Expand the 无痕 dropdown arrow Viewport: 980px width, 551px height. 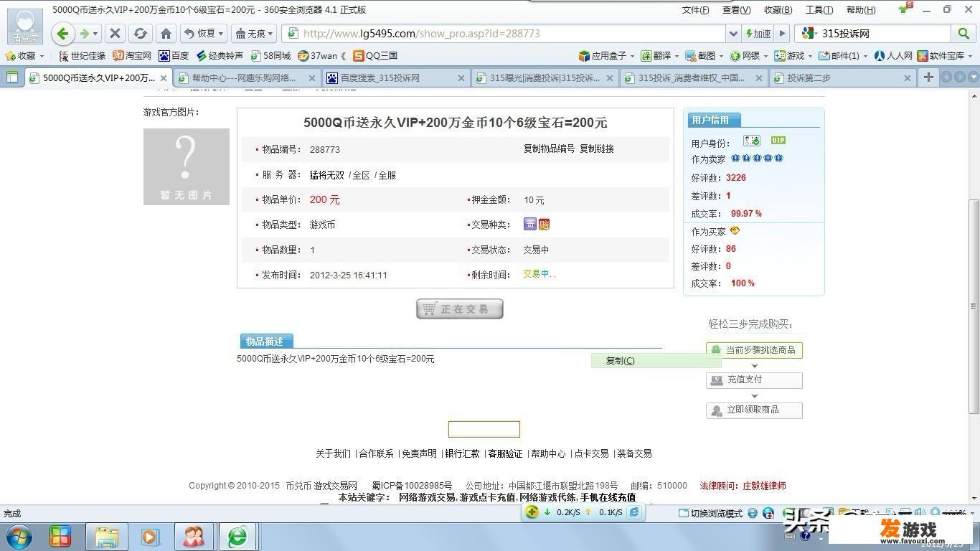pyautogui.click(x=272, y=34)
